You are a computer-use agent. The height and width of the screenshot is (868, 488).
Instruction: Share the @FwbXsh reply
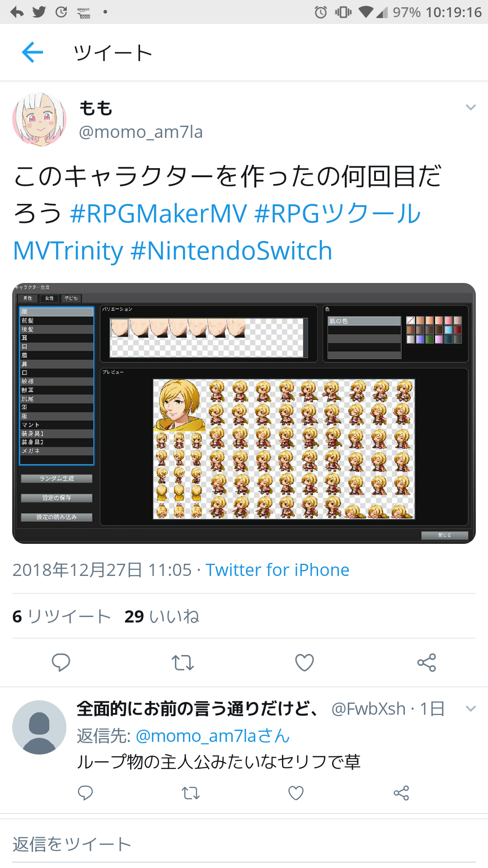tap(401, 793)
